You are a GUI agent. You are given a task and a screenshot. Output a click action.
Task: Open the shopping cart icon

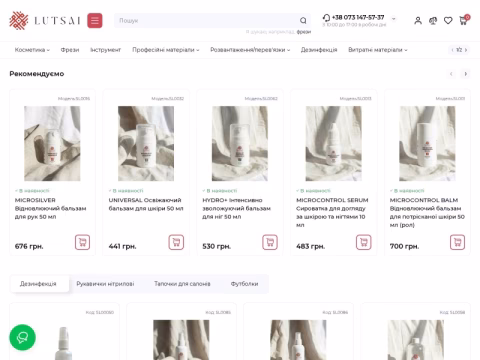[x=463, y=21]
